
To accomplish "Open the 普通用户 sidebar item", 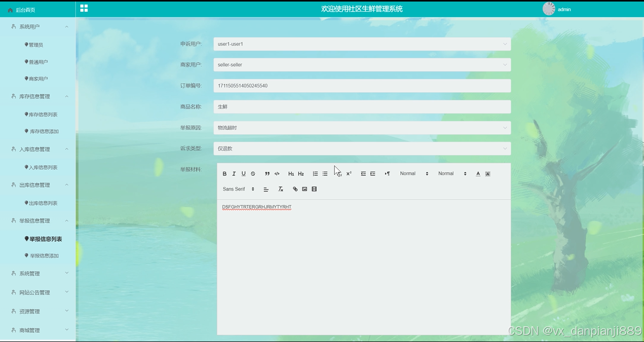I will (36, 62).
